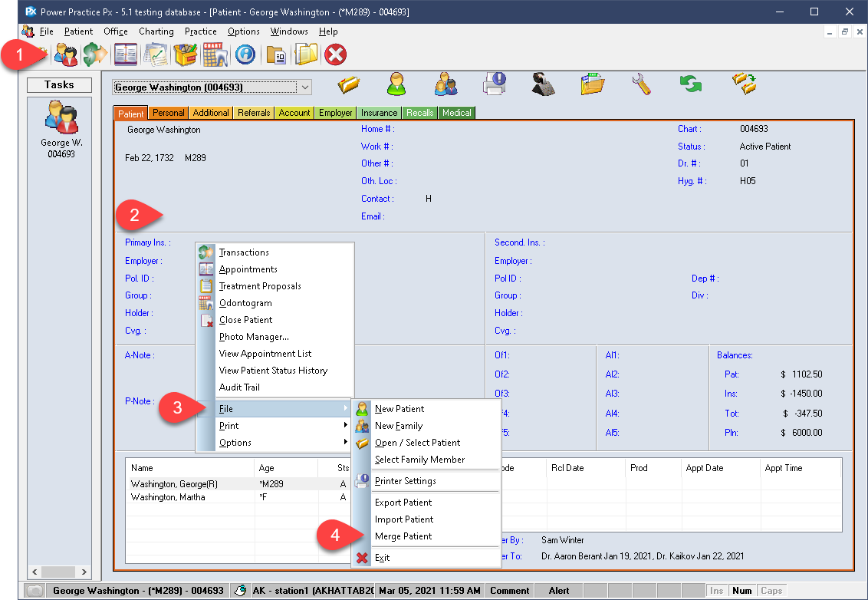Choose Transactions in the context menu
This screenshot has height=600, width=868.
tap(275, 252)
